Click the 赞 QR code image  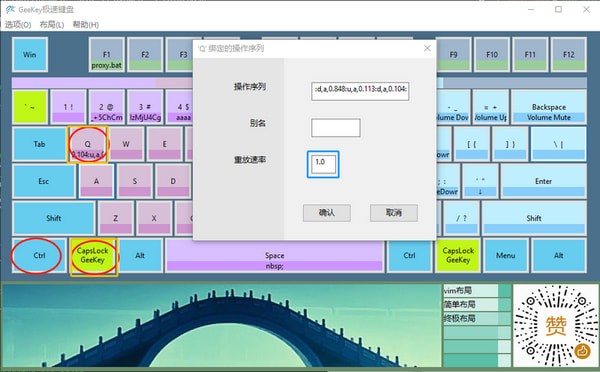pos(556,325)
